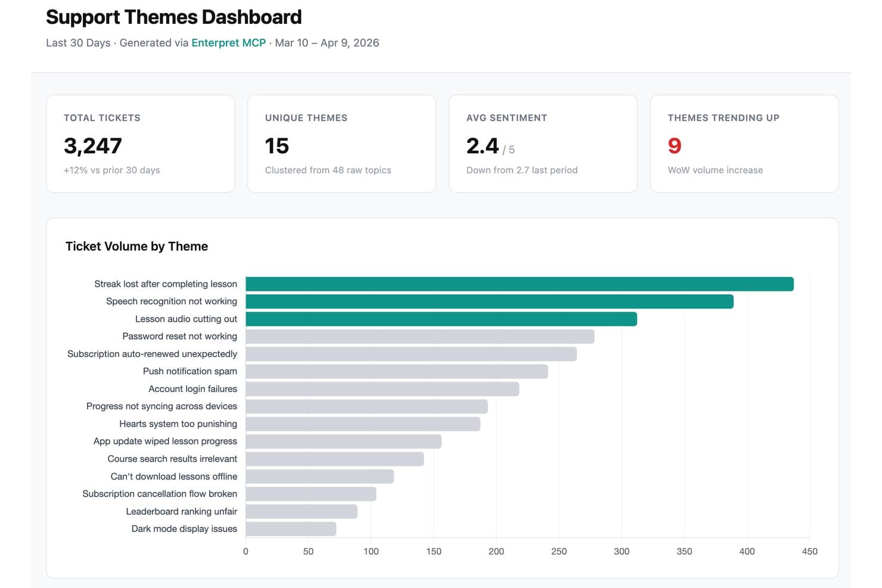Image resolution: width=882 pixels, height=588 pixels.
Task: Click the Subscription auto-renewed unexpectedly bar
Action: tap(411, 354)
